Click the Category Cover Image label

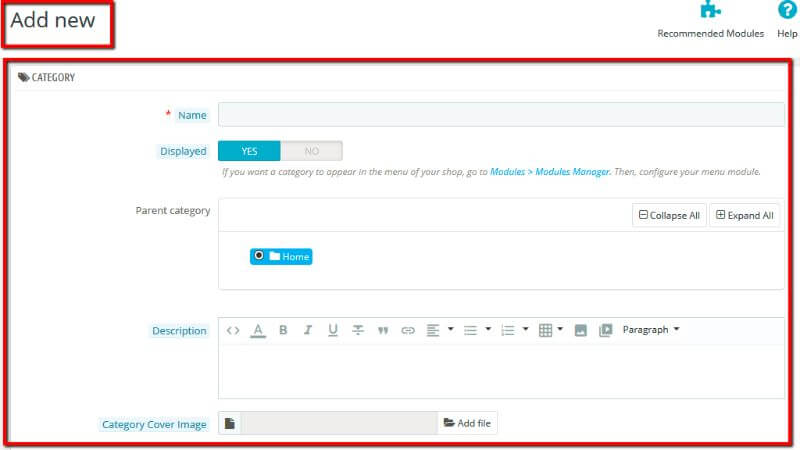(154, 424)
